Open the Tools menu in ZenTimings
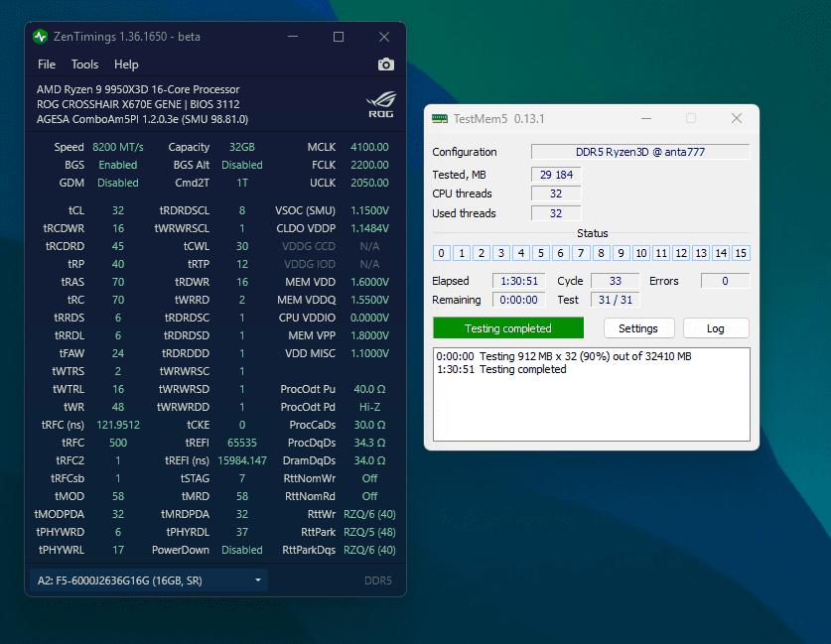This screenshot has width=831, height=644. pos(84,64)
